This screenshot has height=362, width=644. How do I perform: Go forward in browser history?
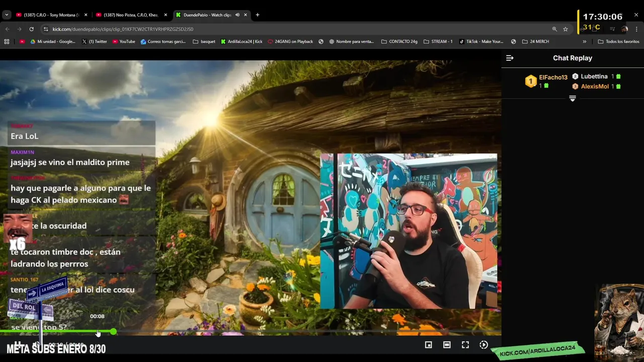point(19,29)
